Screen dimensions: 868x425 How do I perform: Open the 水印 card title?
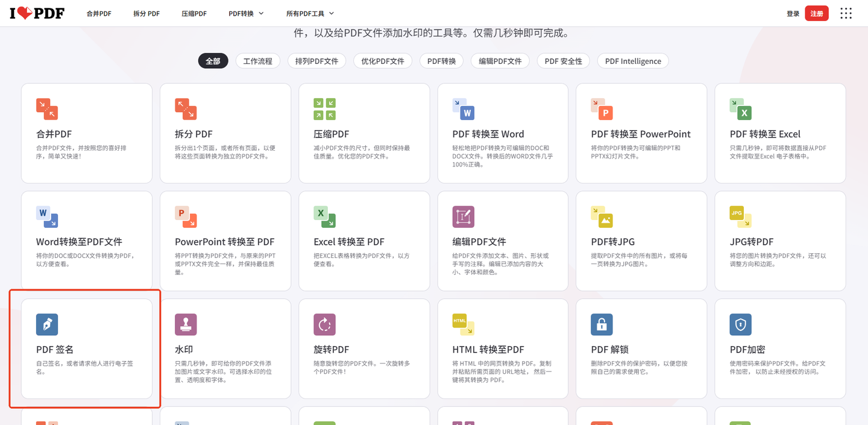184,350
